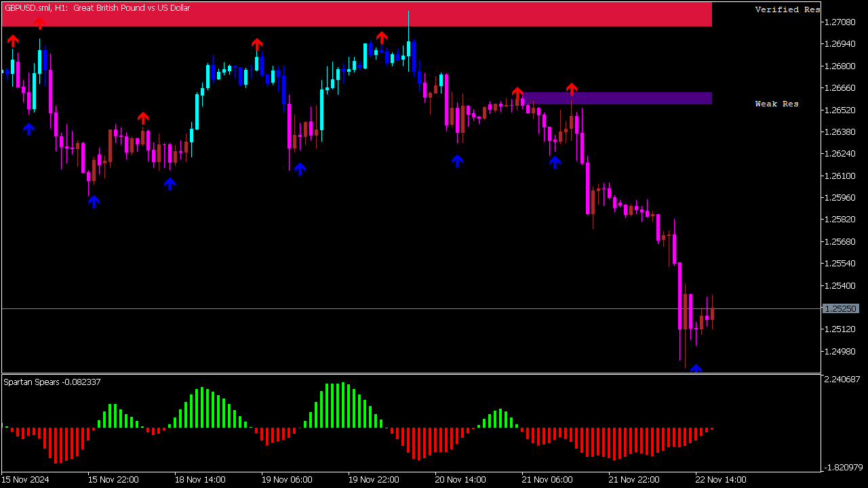Click the 1.25400 price scale label
This screenshot has width=868, height=488.
pos(840,285)
